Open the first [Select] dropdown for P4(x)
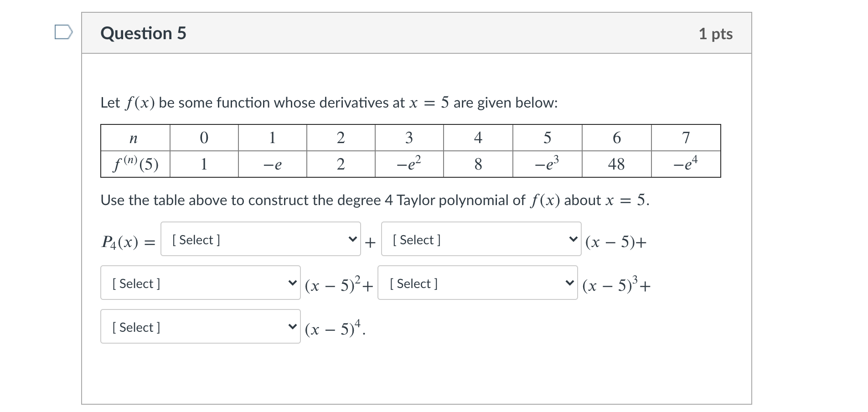 [x=260, y=240]
